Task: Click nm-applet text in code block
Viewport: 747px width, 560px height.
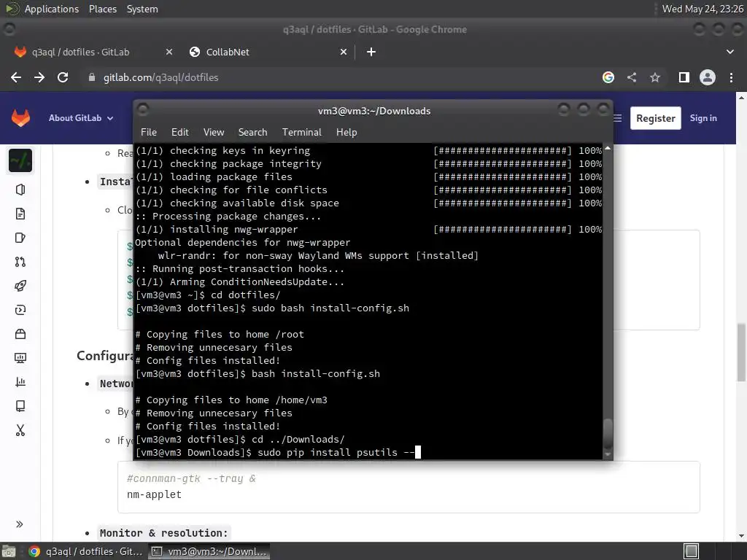Action: coord(154,495)
